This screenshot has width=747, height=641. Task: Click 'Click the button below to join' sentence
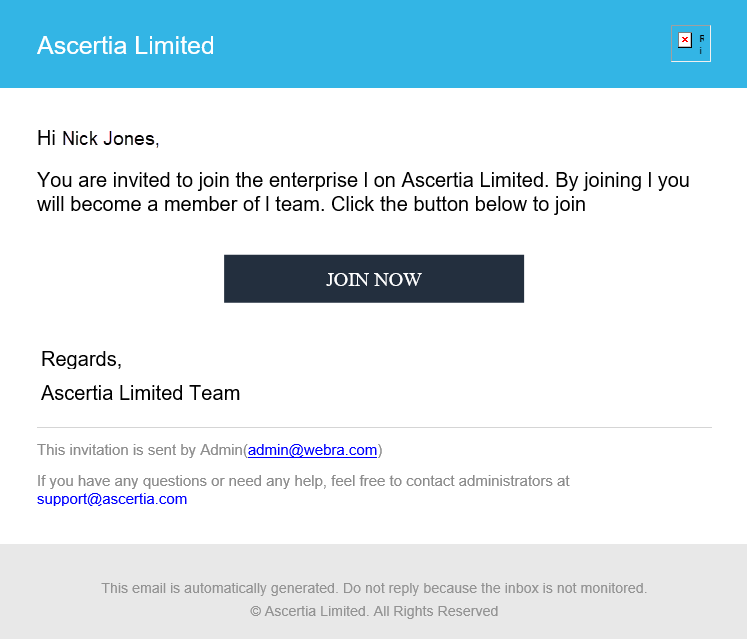(458, 204)
